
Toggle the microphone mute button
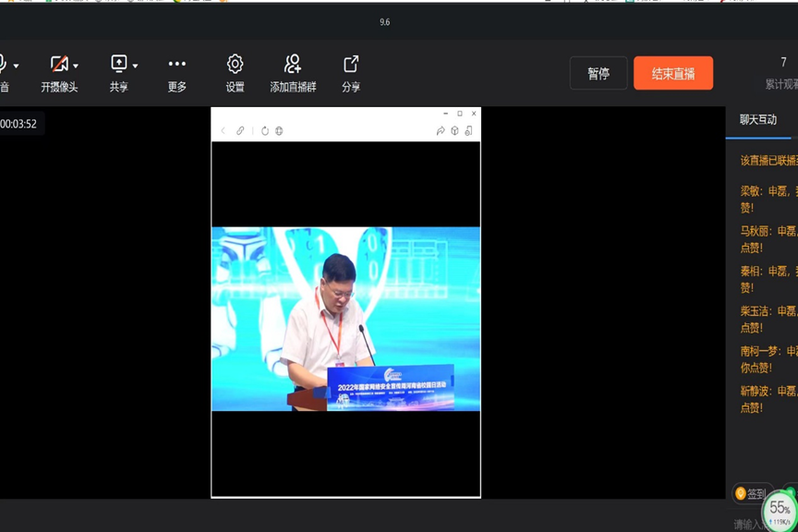[3, 65]
